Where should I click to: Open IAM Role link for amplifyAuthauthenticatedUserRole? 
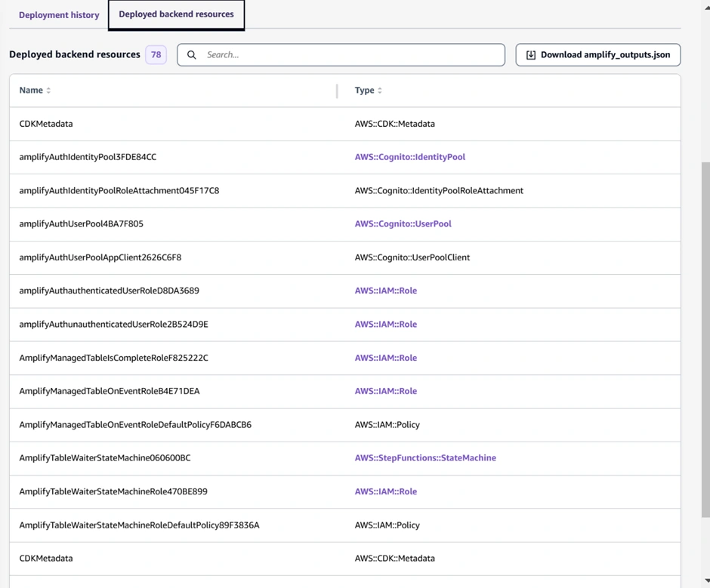(x=385, y=291)
